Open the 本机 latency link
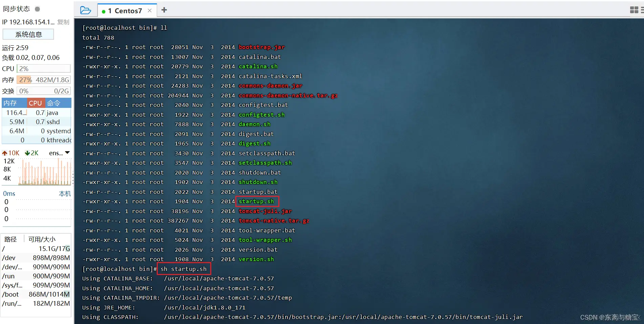Screen dimensions: 644x324 [x=65, y=194]
